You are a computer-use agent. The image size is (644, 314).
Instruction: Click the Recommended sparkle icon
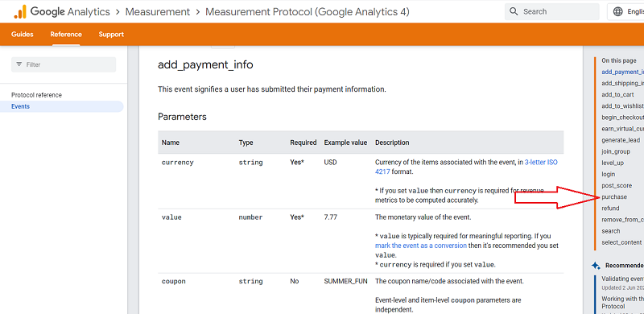pos(596,266)
